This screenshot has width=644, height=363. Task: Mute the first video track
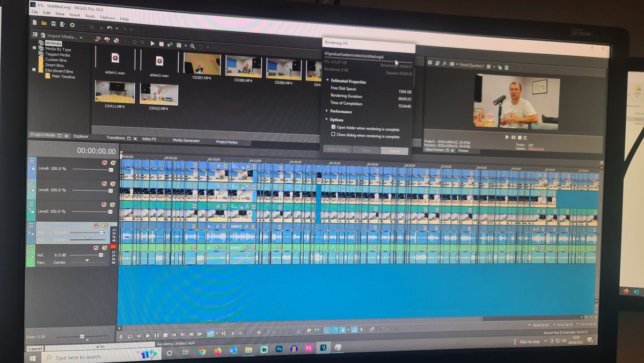click(105, 162)
